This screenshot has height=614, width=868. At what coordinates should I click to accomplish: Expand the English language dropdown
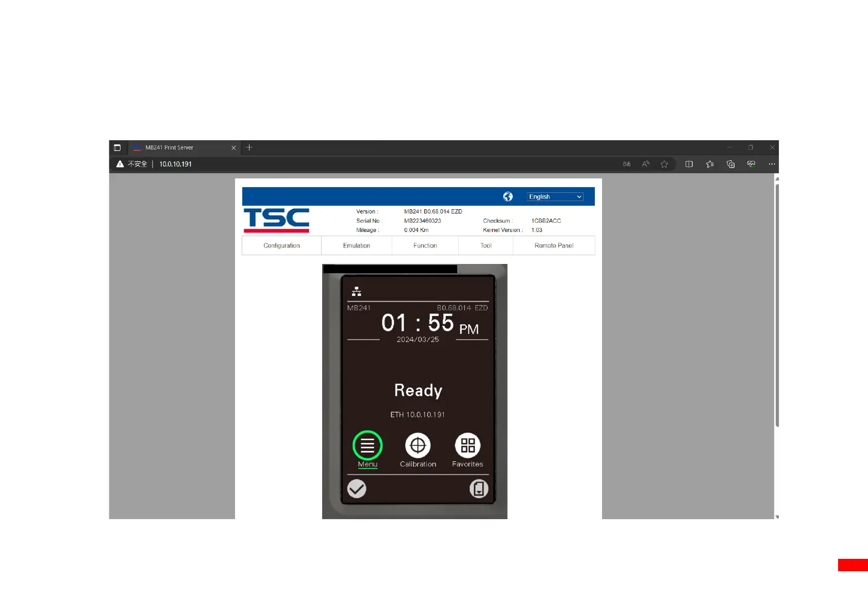[555, 197]
